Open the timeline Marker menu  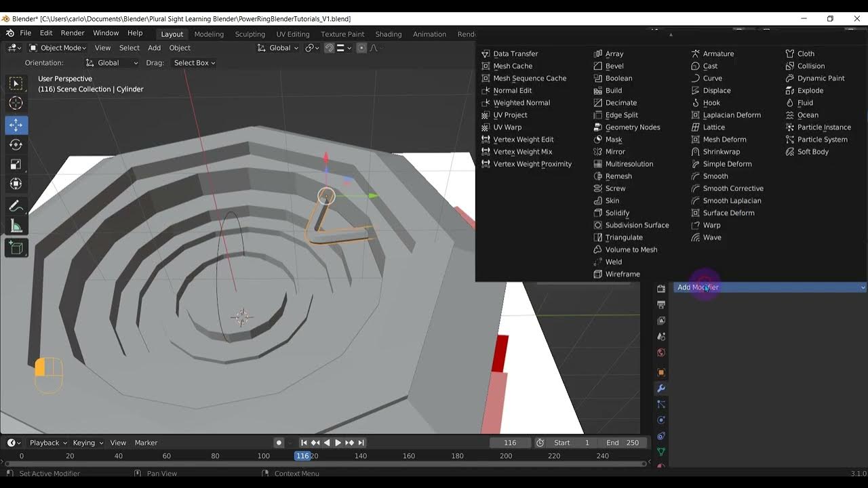point(146,443)
